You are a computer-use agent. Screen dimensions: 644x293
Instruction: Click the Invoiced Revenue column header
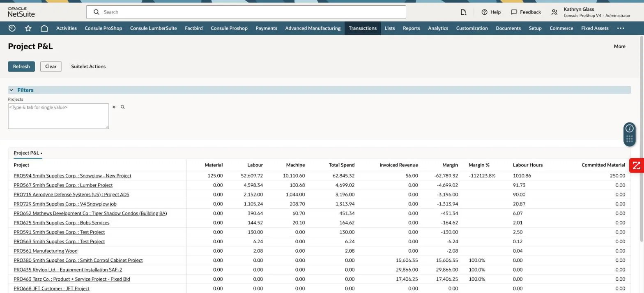tap(398, 165)
